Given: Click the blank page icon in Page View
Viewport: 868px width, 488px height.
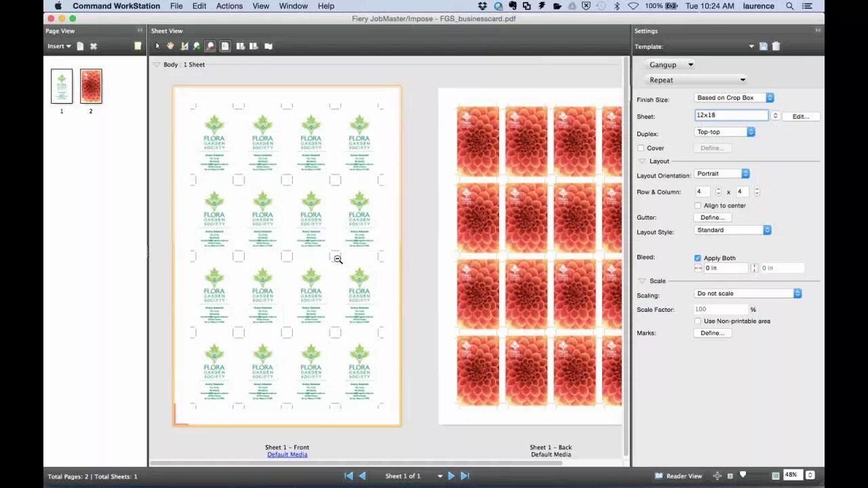Looking at the screenshot, I should click(x=80, y=46).
